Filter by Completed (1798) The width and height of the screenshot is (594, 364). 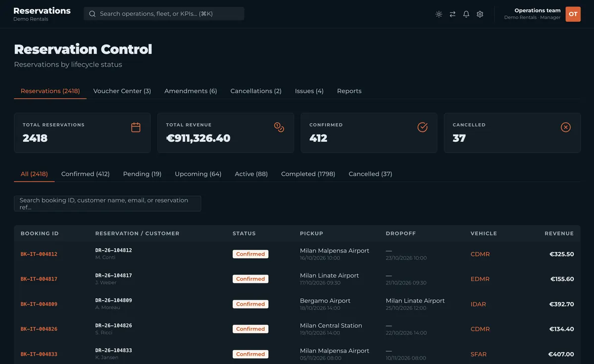click(308, 174)
